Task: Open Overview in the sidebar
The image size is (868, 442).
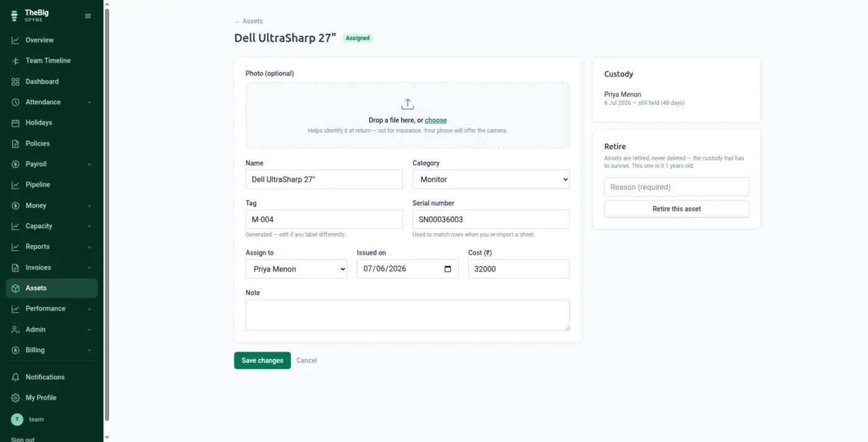Action: pyautogui.click(x=52, y=40)
